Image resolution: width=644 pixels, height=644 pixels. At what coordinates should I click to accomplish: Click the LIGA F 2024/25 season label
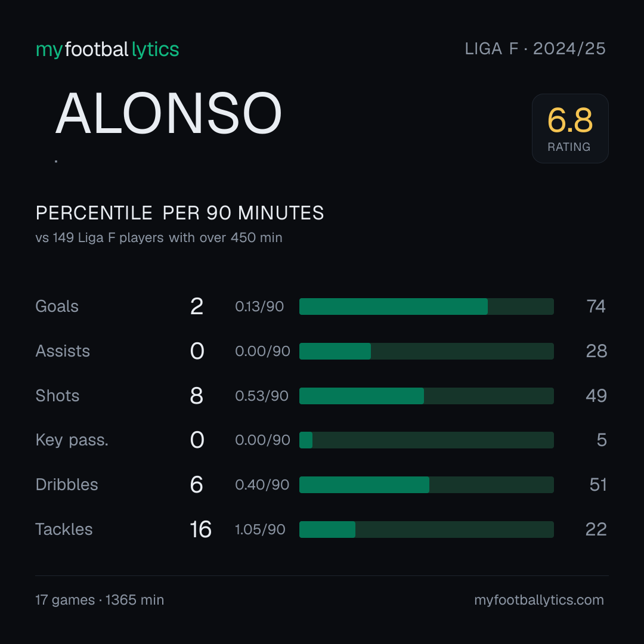pyautogui.click(x=535, y=49)
